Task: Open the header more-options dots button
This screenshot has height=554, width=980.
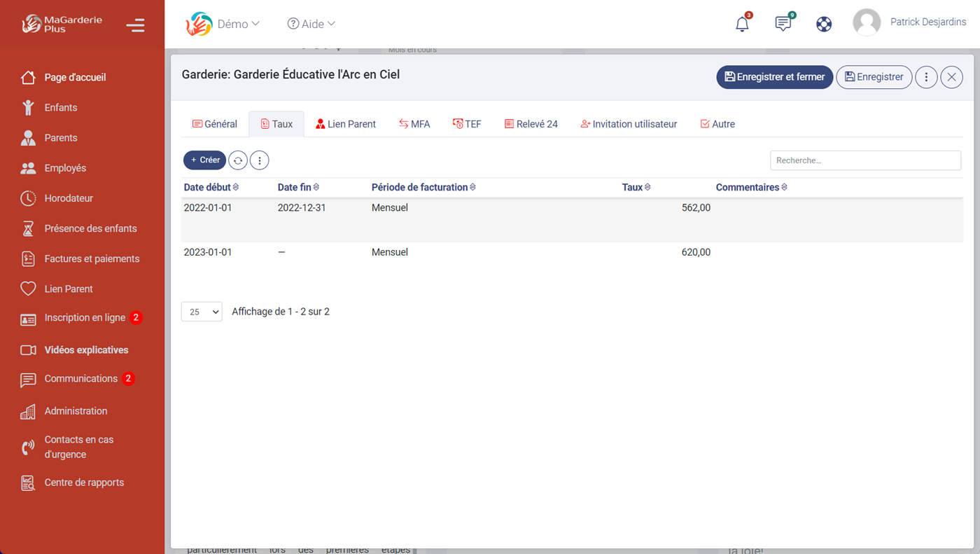Action: point(926,77)
